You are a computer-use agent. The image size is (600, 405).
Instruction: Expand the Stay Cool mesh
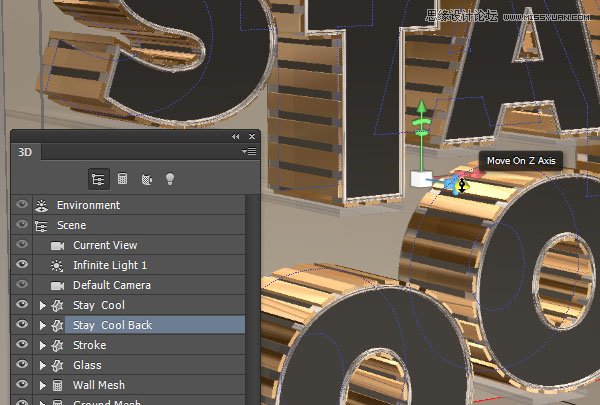(42, 305)
